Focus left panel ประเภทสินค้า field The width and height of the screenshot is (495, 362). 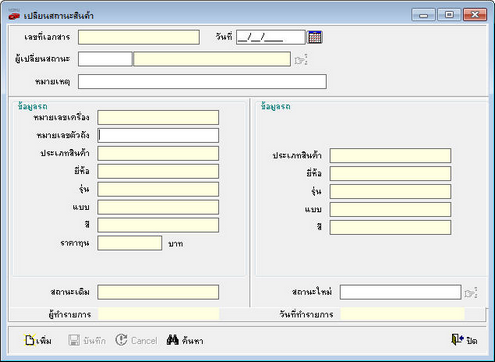click(158, 154)
